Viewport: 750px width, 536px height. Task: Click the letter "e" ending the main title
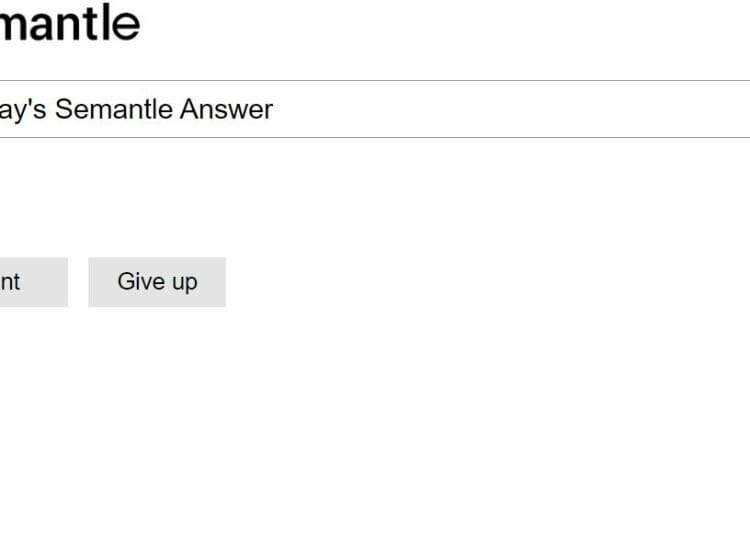(127, 25)
